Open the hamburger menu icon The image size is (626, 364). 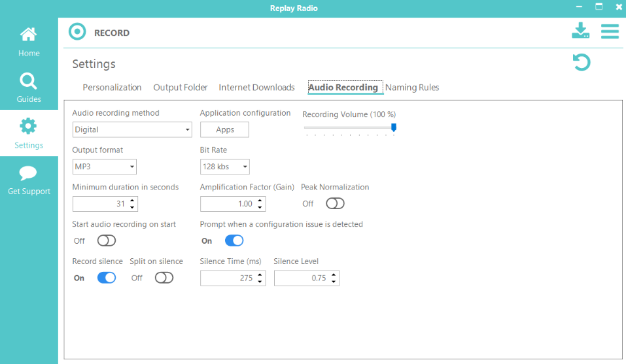click(x=610, y=31)
